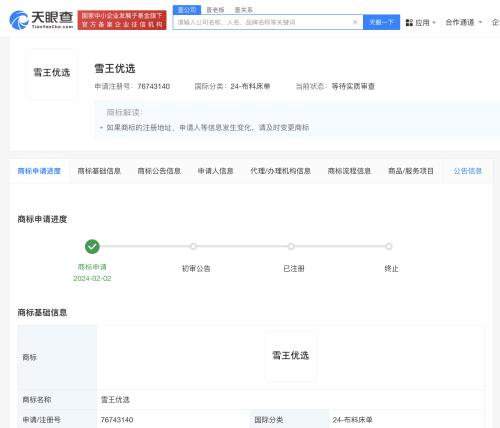This screenshot has width=500, height=428.
Task: Focus the company name search field
Action: (x=263, y=22)
